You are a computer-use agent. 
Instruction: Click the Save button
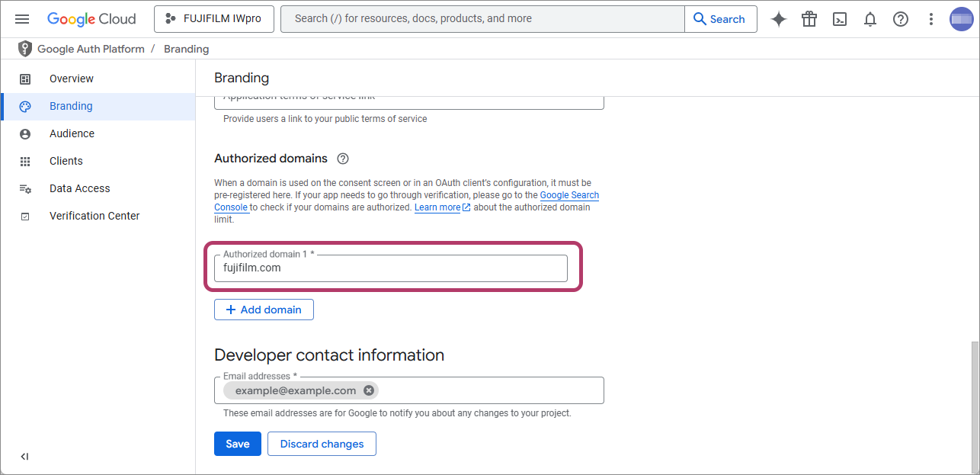(x=237, y=444)
